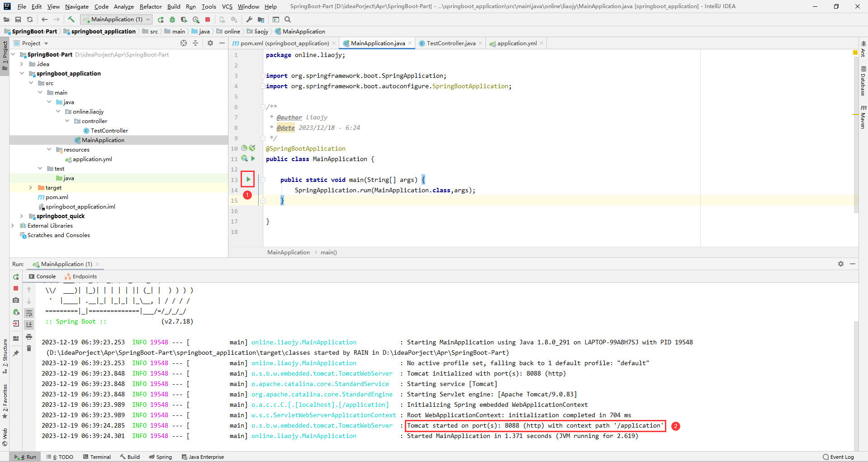Click the run gutter icon beside class declaration

(x=253, y=159)
